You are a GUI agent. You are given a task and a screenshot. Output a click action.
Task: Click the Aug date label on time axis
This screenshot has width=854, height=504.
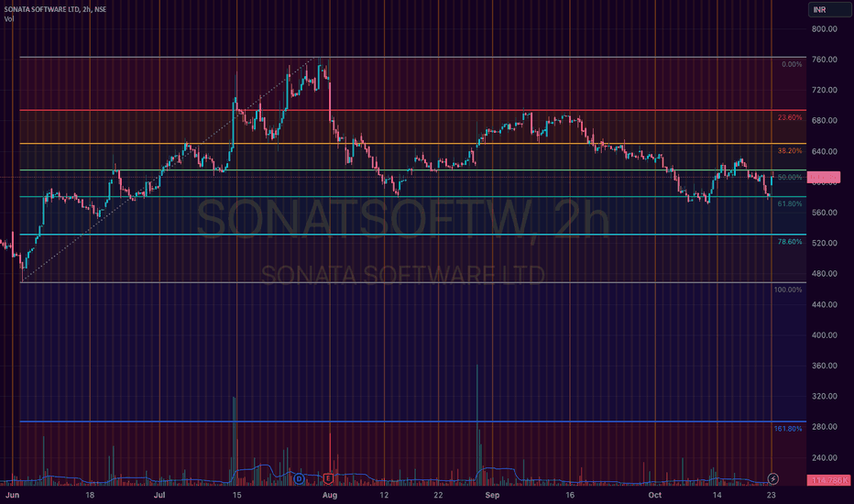(x=330, y=495)
